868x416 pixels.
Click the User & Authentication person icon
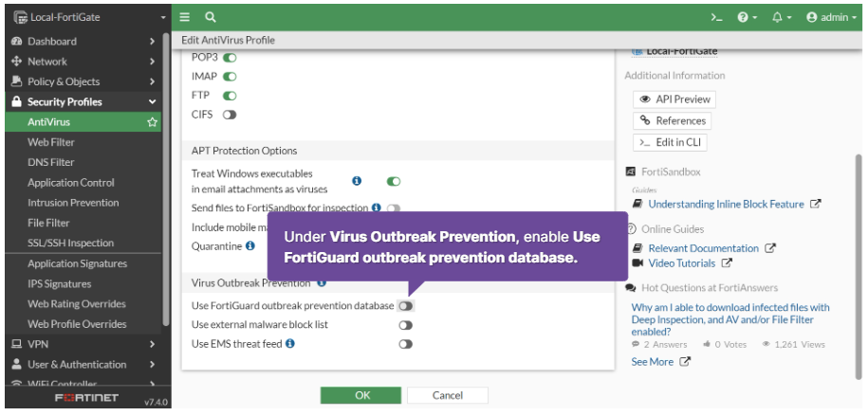[17, 364]
